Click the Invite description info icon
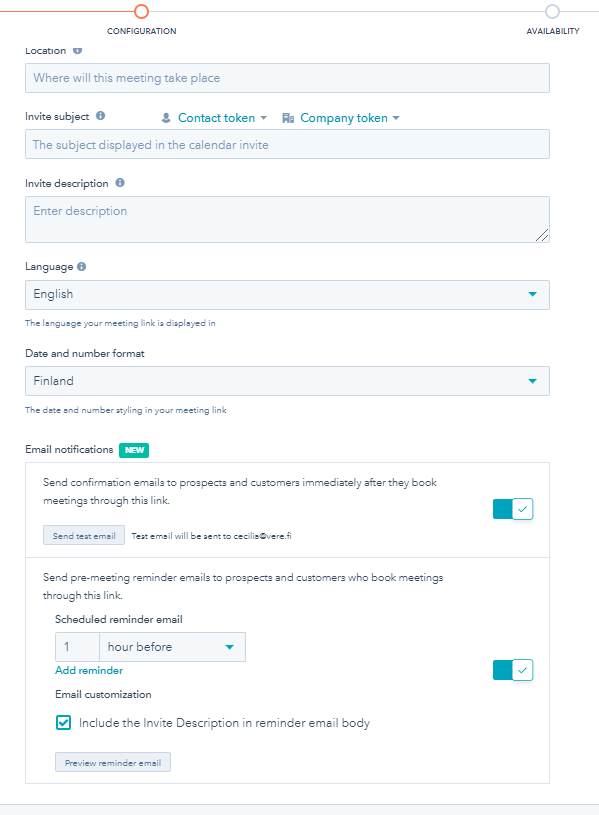This screenshot has height=815, width=599. point(120,183)
